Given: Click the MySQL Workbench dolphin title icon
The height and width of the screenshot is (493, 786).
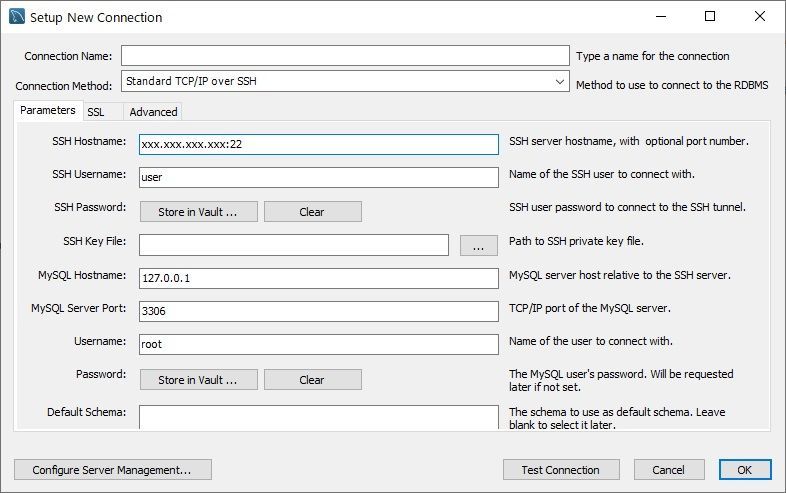Looking at the screenshot, I should coord(17,17).
